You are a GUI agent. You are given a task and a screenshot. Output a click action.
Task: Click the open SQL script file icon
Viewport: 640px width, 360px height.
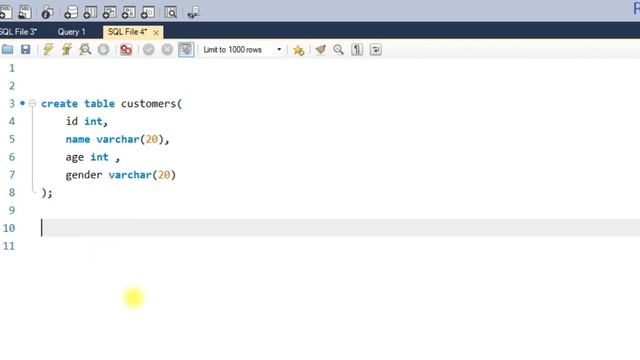pos(25,12)
